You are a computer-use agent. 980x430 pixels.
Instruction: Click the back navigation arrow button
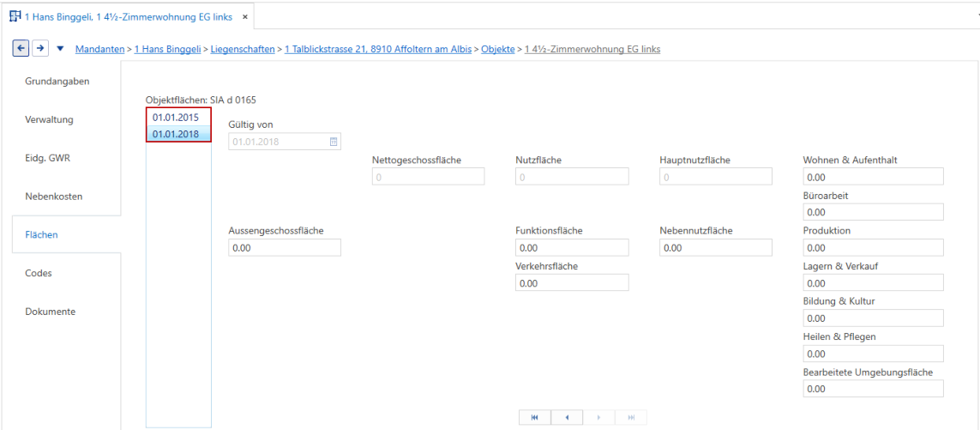tap(21, 48)
